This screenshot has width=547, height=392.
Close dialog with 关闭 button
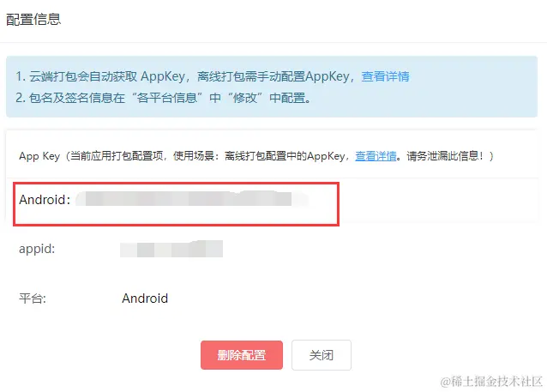point(322,355)
